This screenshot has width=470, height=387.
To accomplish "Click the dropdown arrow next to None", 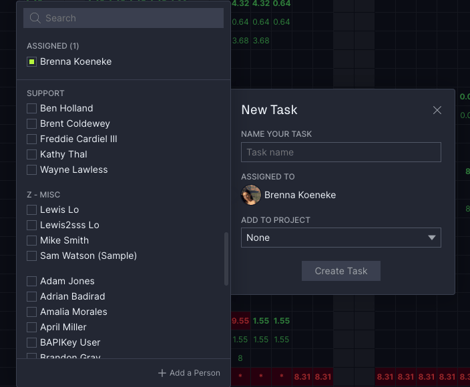I will coord(432,238).
